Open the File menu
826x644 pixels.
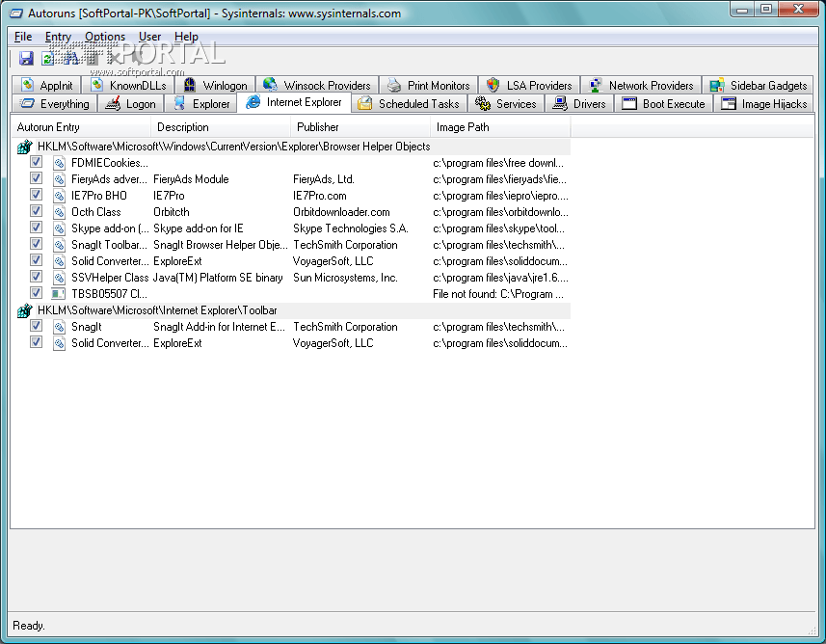tap(23, 37)
